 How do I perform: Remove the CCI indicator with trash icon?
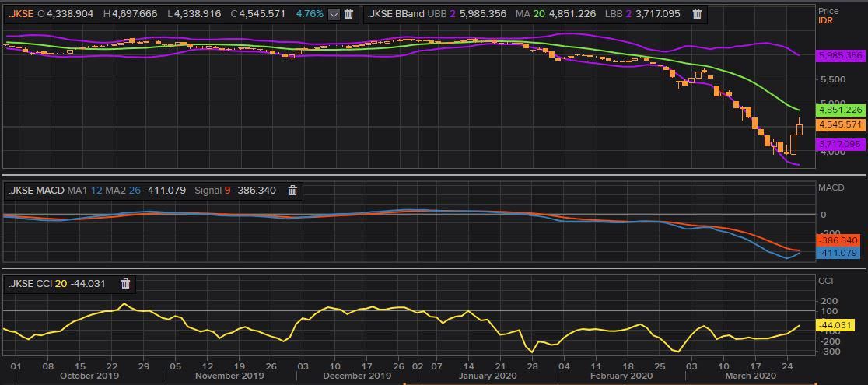coord(126,284)
